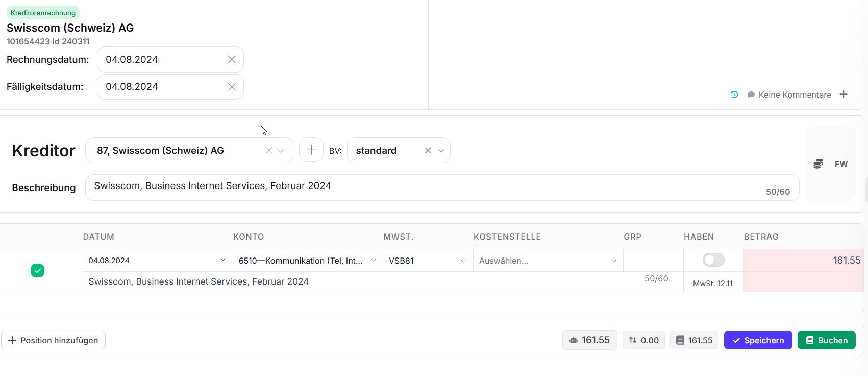The height and width of the screenshot is (376, 868).
Task: Clear the Fälligkeitsdatum date field
Action: 232,87
